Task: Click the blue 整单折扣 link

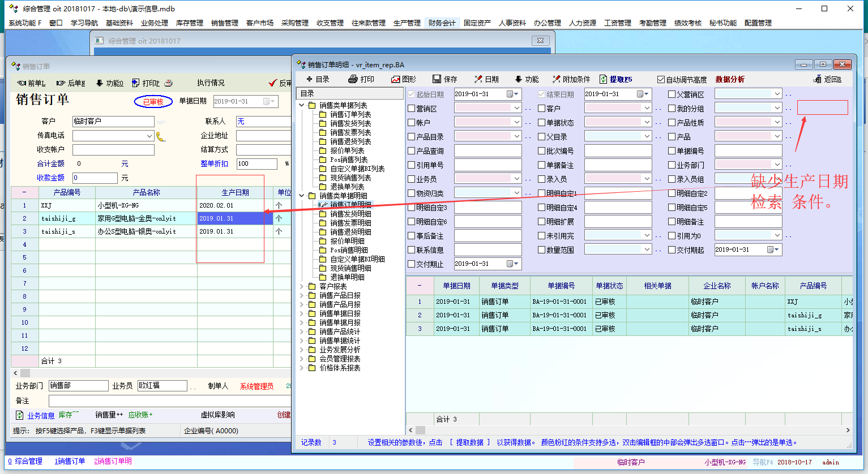Action: click(x=214, y=163)
